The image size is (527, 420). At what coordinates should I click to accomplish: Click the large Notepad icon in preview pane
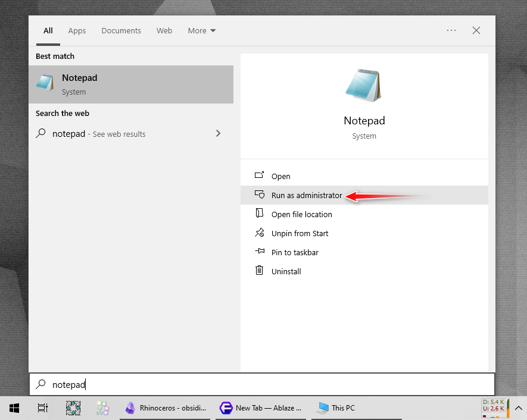tap(364, 86)
